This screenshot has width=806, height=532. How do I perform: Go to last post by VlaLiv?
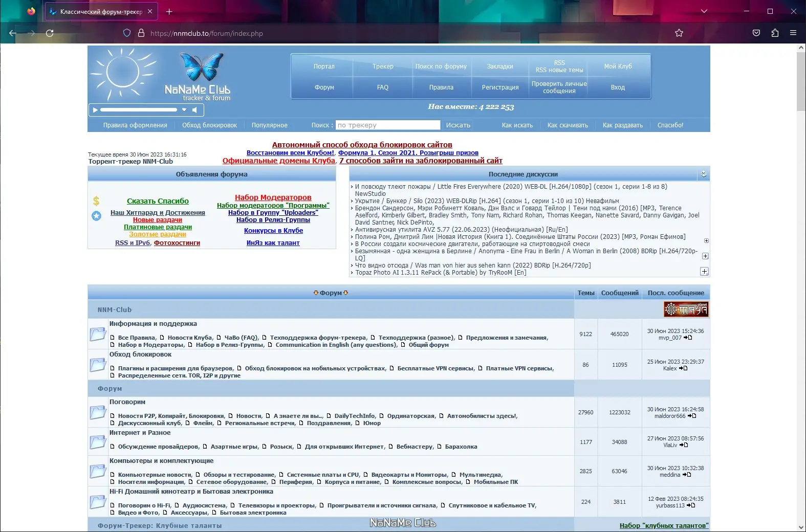[684, 445]
